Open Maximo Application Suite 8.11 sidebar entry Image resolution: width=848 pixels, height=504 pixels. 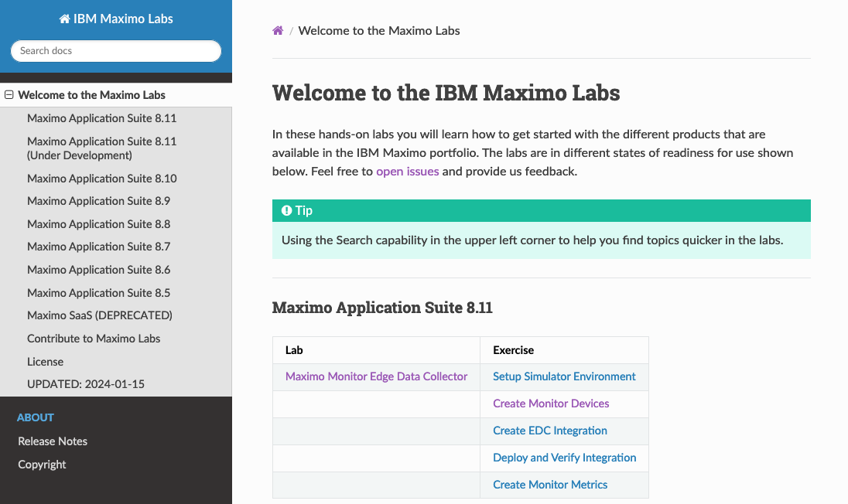pyautogui.click(x=101, y=118)
